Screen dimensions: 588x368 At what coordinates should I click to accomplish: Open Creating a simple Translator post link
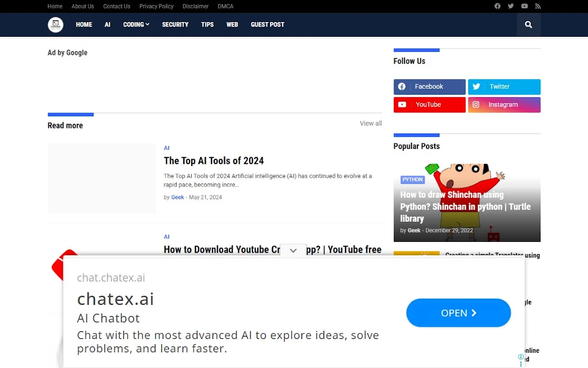pos(492,255)
